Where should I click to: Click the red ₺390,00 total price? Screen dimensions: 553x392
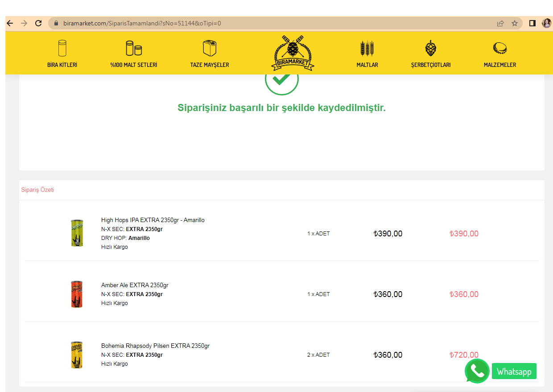point(464,234)
